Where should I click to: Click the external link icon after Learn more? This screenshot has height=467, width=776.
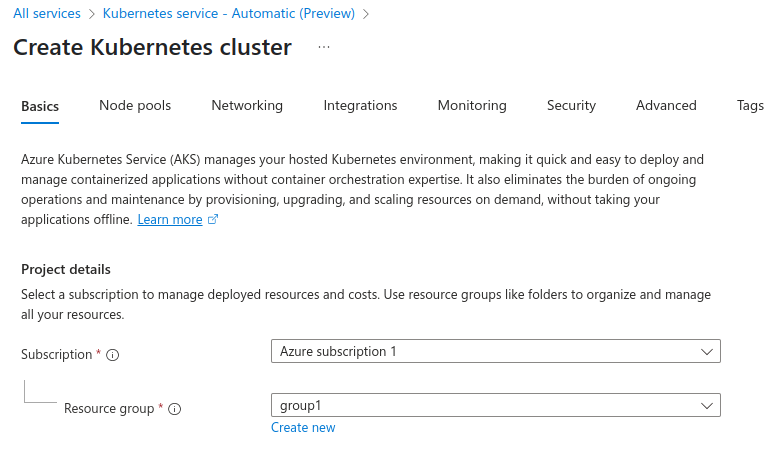[x=213, y=220]
